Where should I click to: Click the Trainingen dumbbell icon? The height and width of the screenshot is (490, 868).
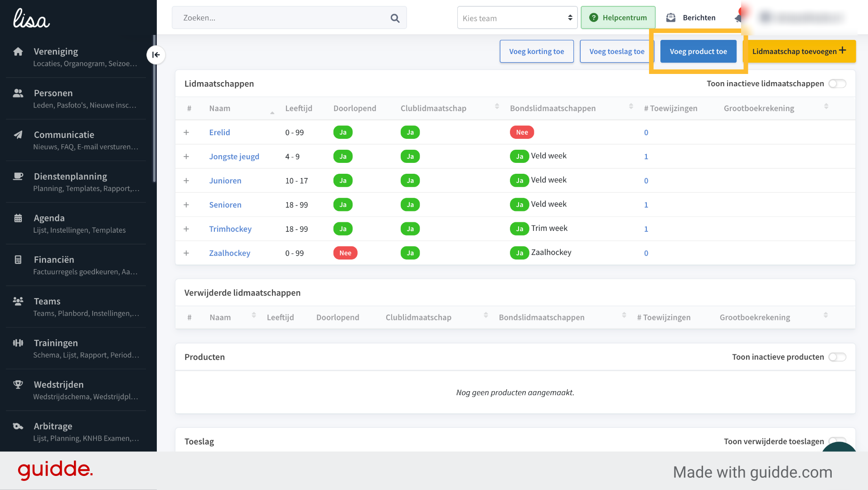pyautogui.click(x=18, y=343)
